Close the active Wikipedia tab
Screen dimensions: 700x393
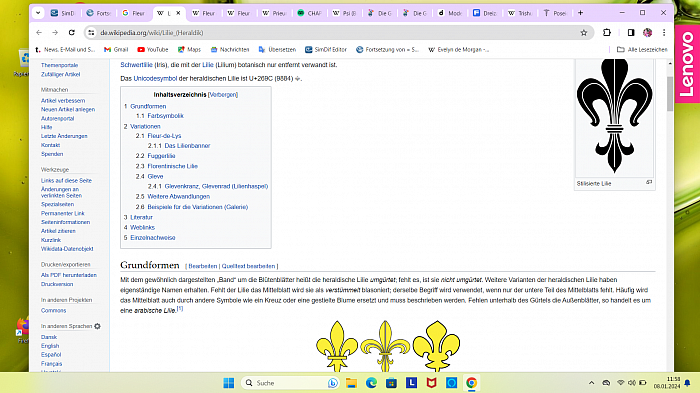[x=178, y=13]
